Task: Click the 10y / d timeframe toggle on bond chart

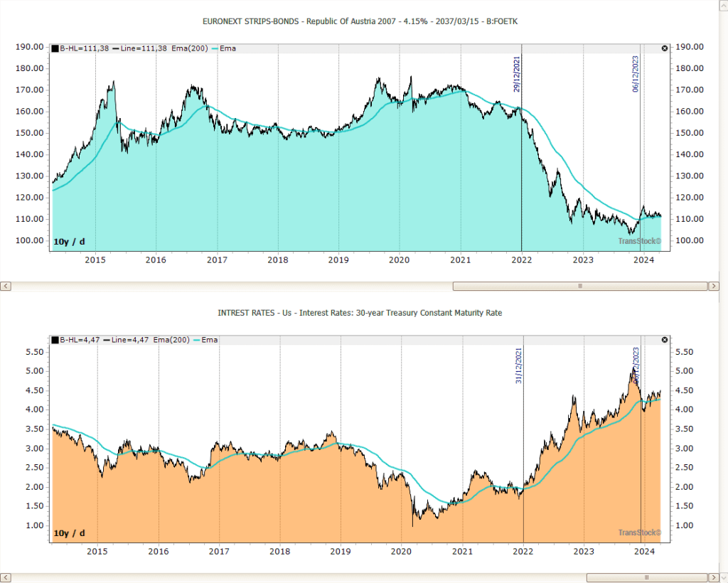Action: pyautogui.click(x=68, y=241)
